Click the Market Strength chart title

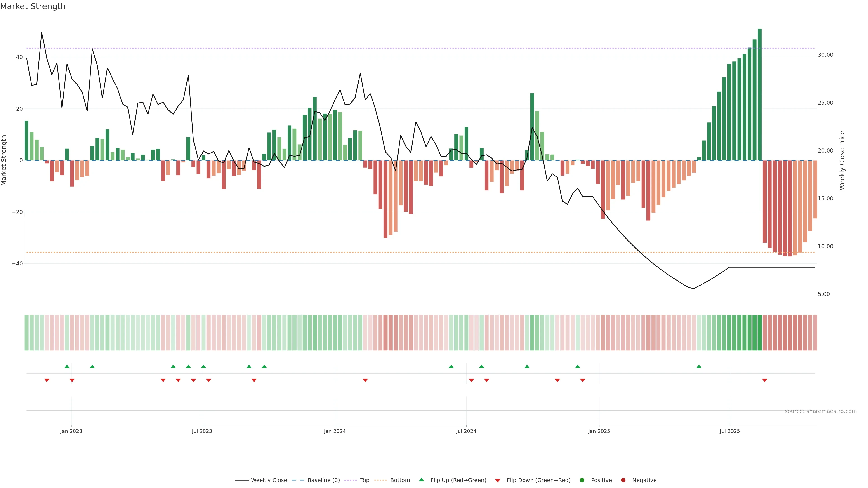[33, 6]
